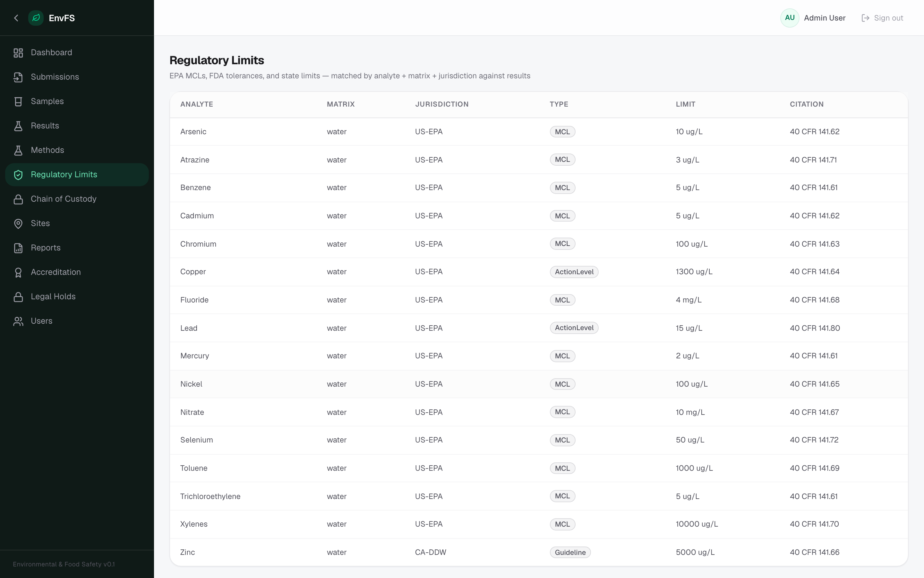Click the EnvFS leaf logo
924x578 pixels.
point(36,18)
